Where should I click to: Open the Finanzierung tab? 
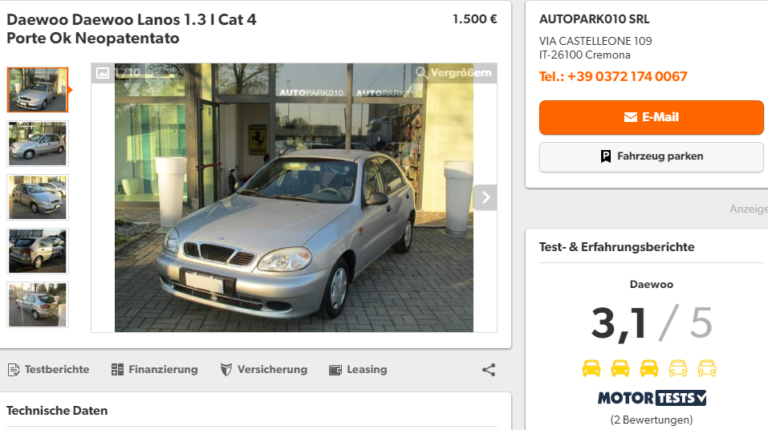[162, 370]
